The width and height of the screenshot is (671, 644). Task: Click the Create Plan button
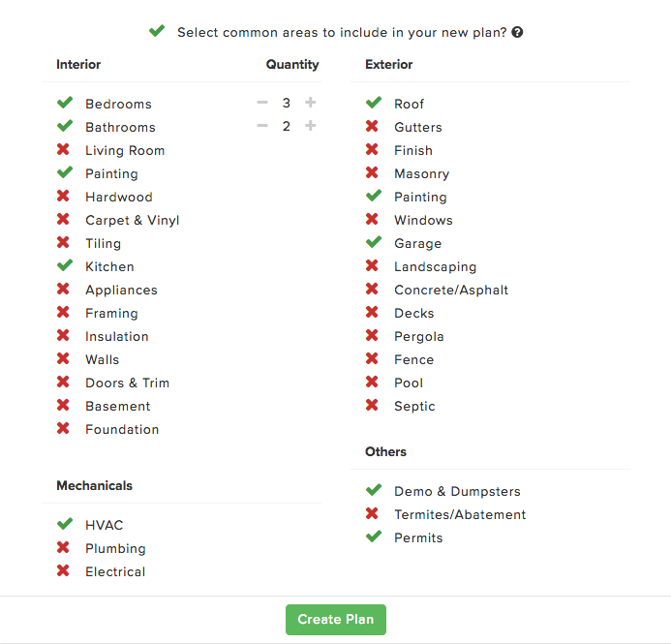click(336, 620)
